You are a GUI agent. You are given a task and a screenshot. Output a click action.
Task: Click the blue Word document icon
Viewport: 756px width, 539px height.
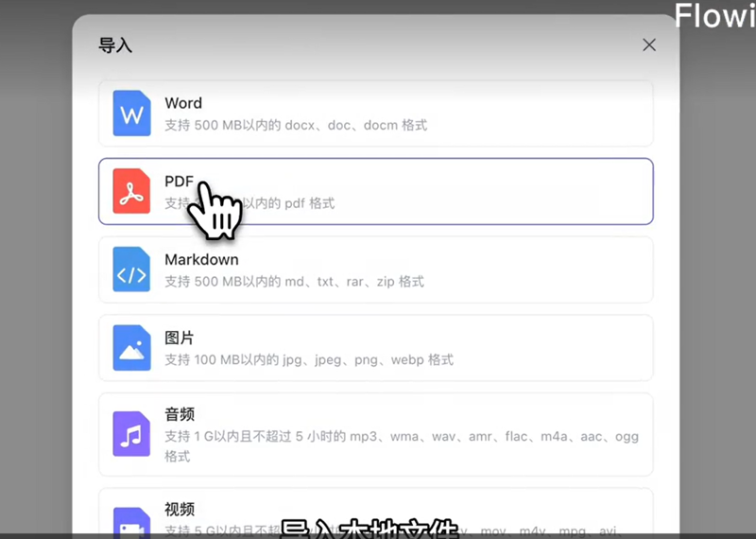point(131,113)
